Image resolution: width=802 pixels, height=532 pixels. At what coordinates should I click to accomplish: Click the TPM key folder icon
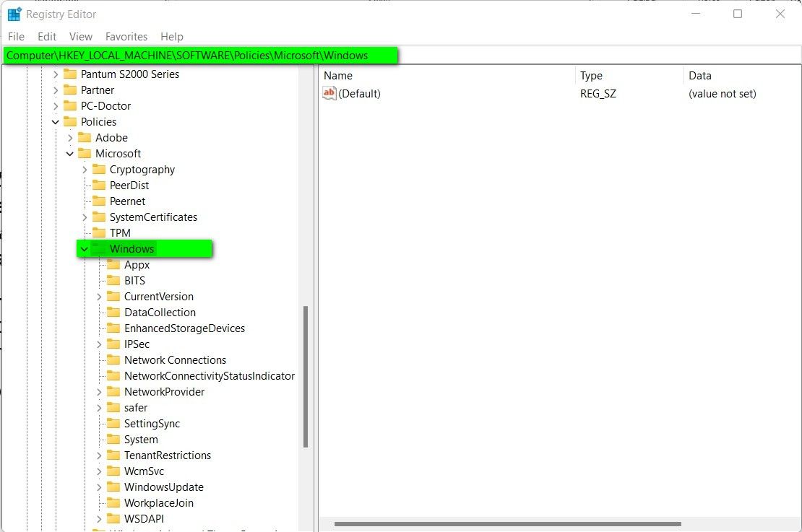point(100,232)
